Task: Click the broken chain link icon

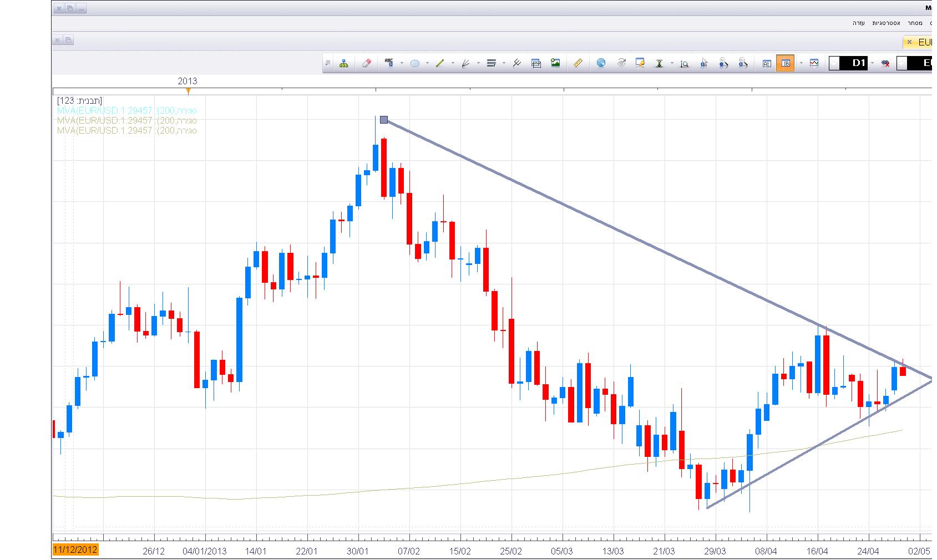Action: [885, 63]
